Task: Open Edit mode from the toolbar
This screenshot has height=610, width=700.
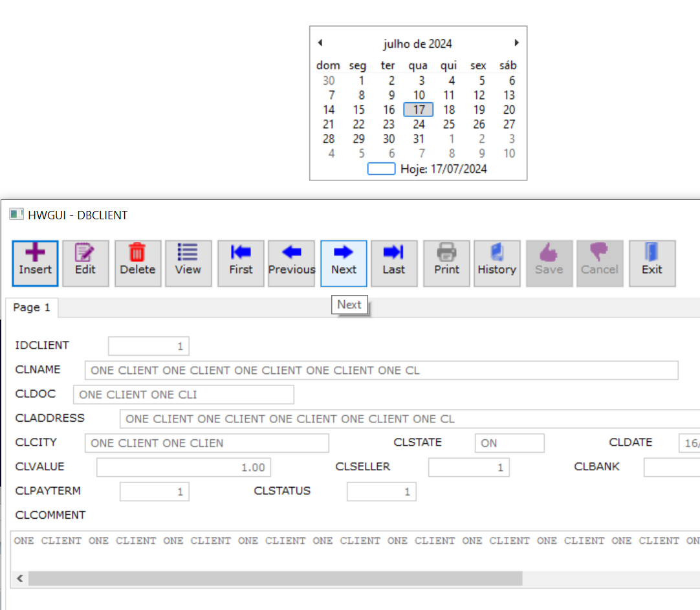Action: click(85, 263)
